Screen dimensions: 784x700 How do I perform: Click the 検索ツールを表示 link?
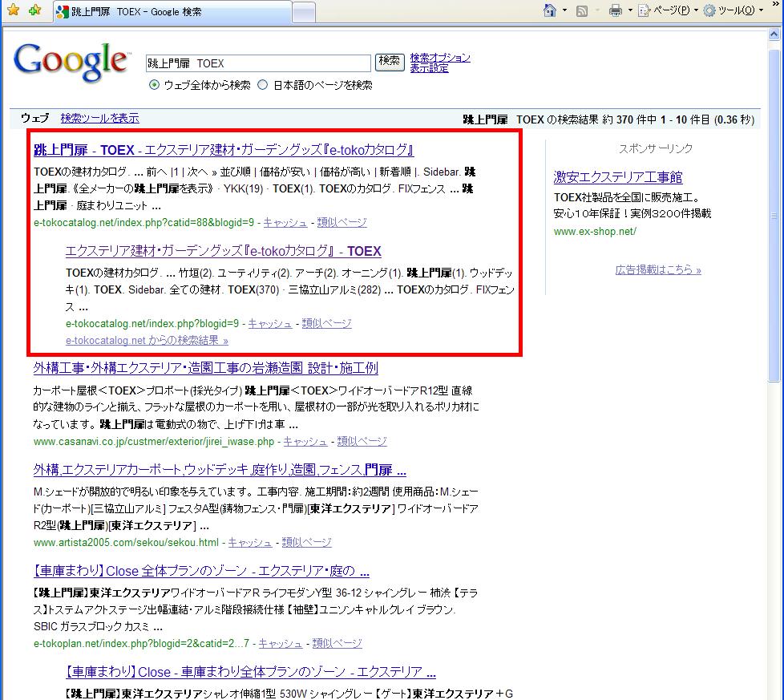[99, 118]
